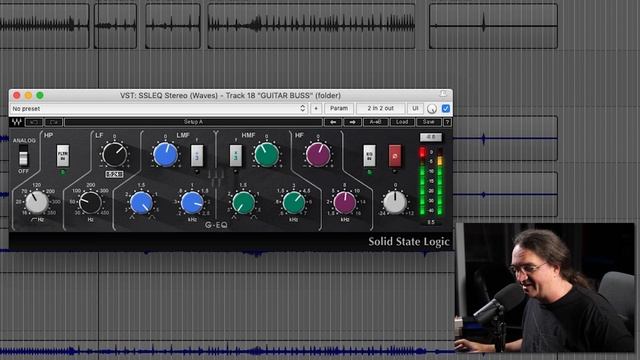This screenshot has height=360, width=640.
Task: Click the HMF Q green knob
Action: click(243, 203)
